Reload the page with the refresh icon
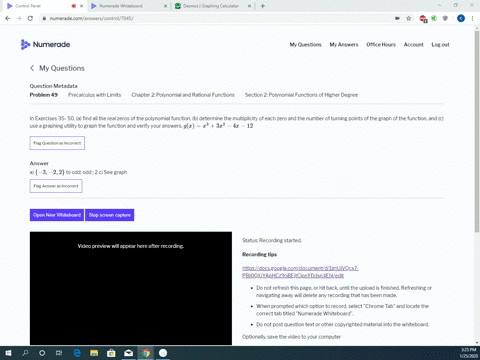 [30, 18]
